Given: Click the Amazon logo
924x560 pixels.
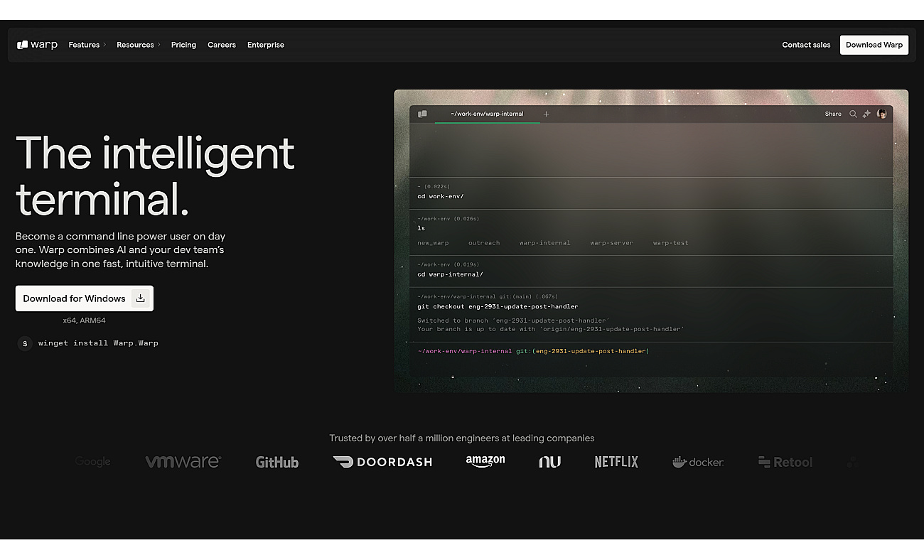Looking at the screenshot, I should click(485, 462).
